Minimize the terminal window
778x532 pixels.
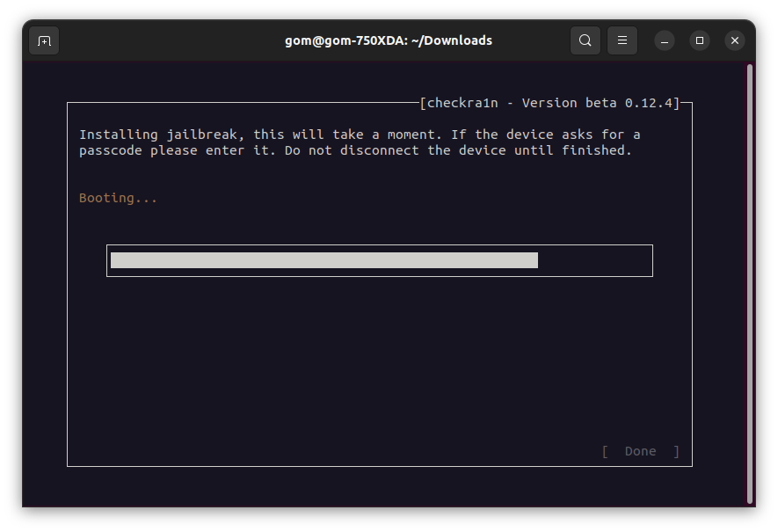665,40
